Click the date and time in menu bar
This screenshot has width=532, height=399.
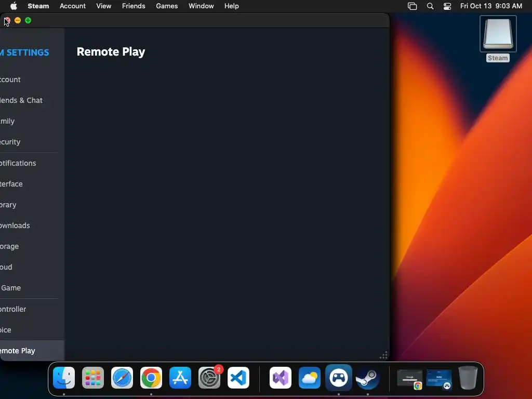[x=491, y=6]
